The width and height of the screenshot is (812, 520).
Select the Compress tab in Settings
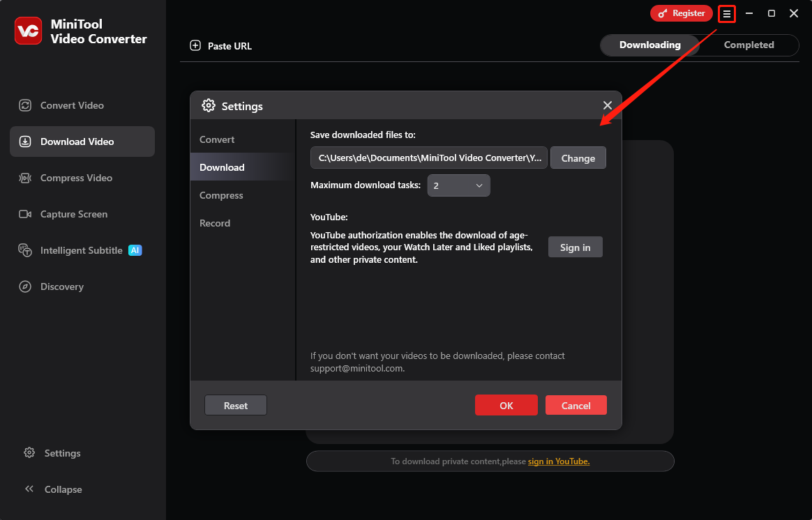243,195
